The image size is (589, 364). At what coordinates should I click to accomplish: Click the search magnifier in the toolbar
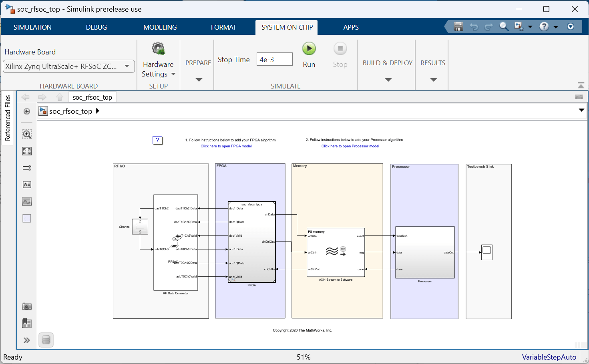click(504, 26)
